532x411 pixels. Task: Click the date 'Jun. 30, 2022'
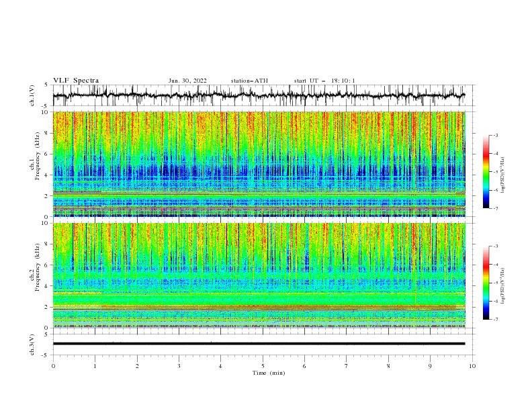pos(187,81)
